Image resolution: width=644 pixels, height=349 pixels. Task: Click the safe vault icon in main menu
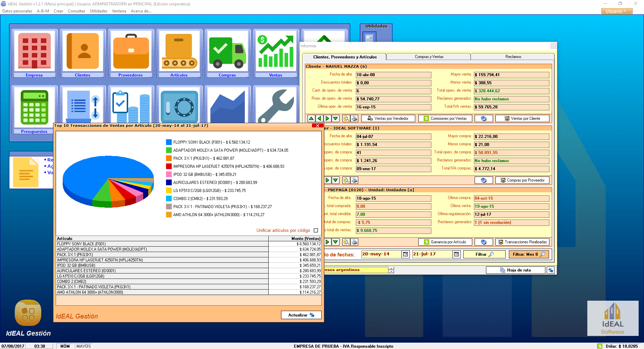[179, 106]
